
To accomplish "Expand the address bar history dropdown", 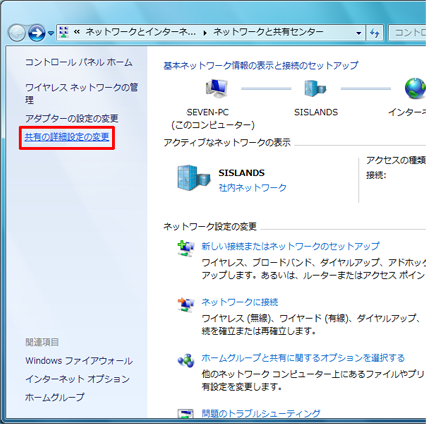I will [x=359, y=33].
